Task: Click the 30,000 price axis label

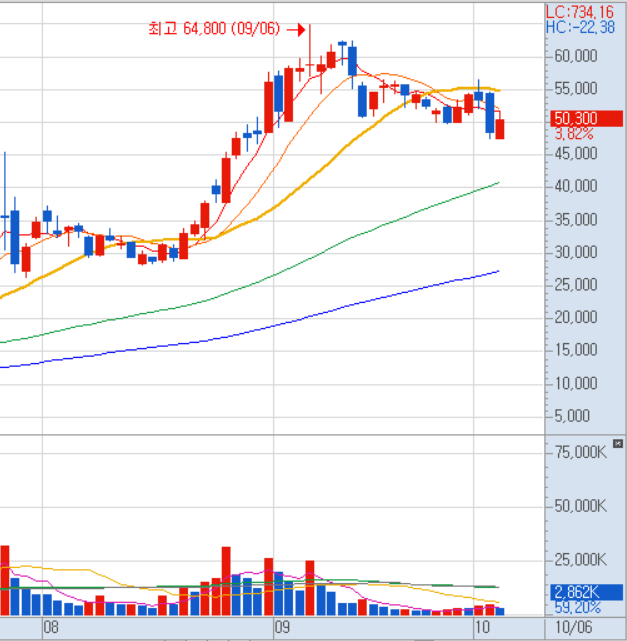Action: (x=575, y=252)
